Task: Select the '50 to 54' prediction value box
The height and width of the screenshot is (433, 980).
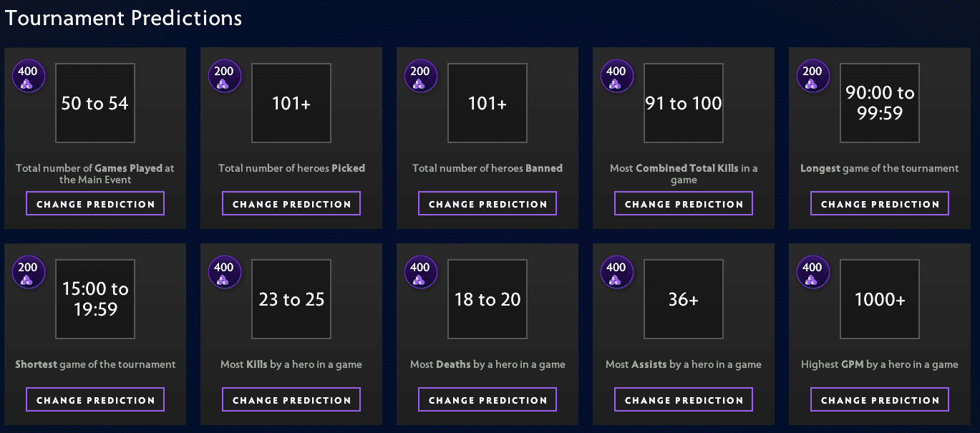Action: pyautogui.click(x=94, y=103)
